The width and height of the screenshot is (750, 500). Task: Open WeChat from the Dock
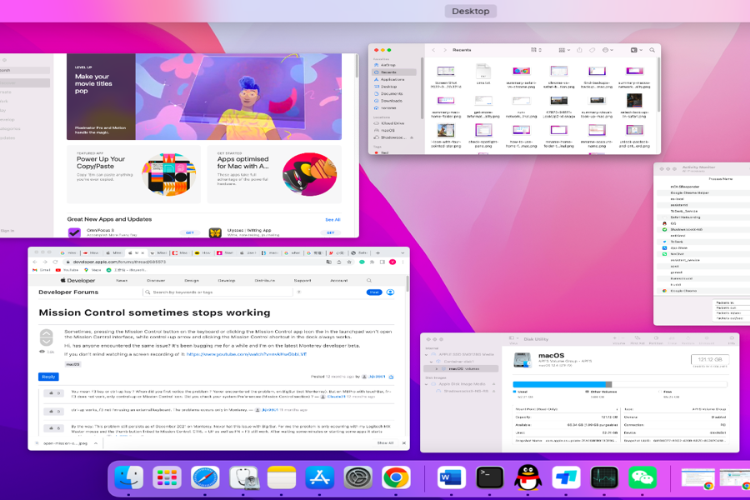pos(642,478)
